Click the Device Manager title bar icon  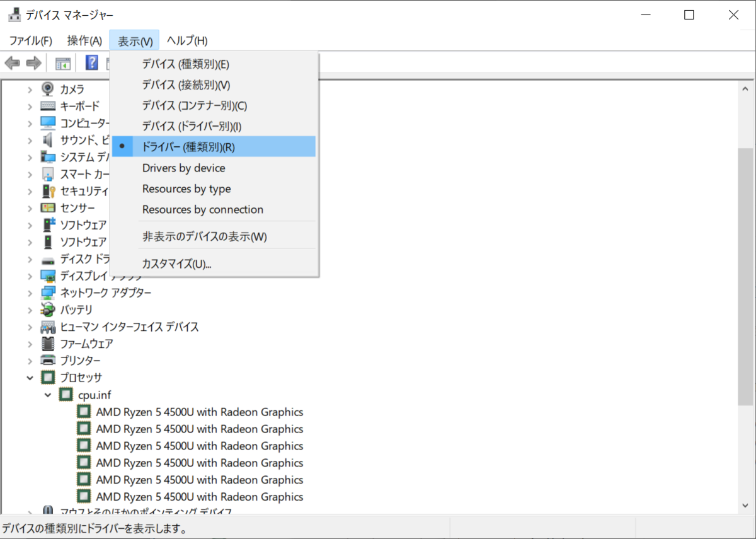(x=14, y=14)
